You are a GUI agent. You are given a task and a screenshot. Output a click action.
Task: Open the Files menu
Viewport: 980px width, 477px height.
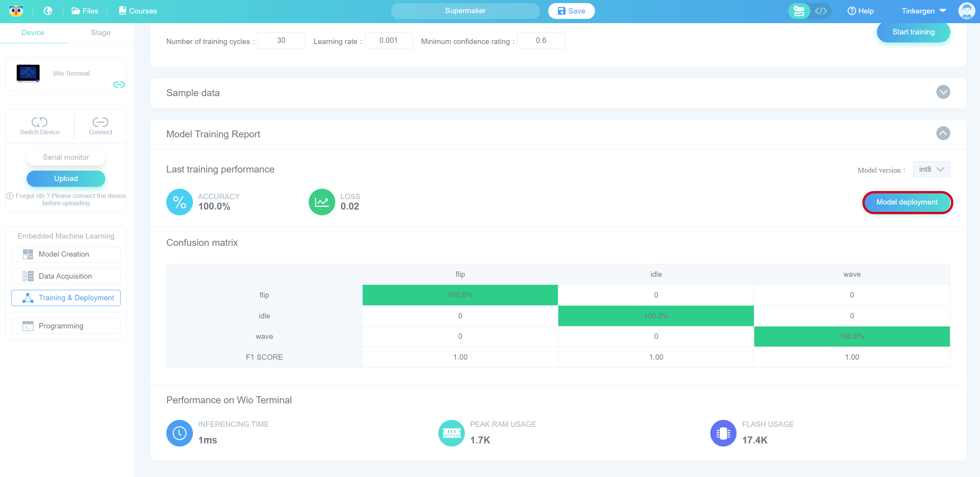coord(85,11)
